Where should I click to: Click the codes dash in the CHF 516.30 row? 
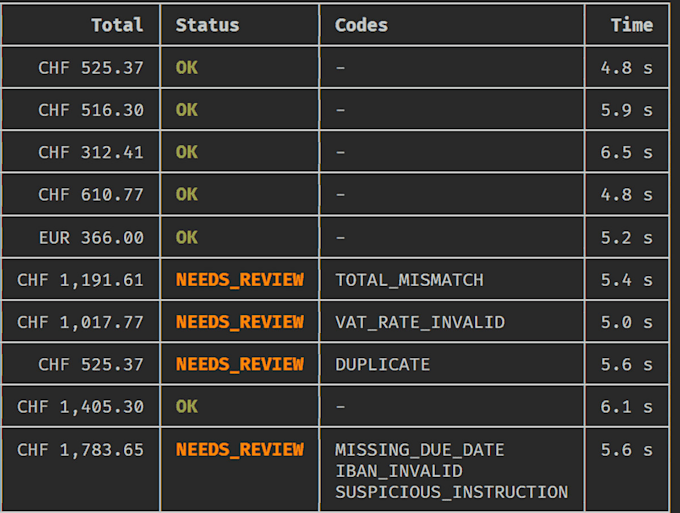coord(340,110)
